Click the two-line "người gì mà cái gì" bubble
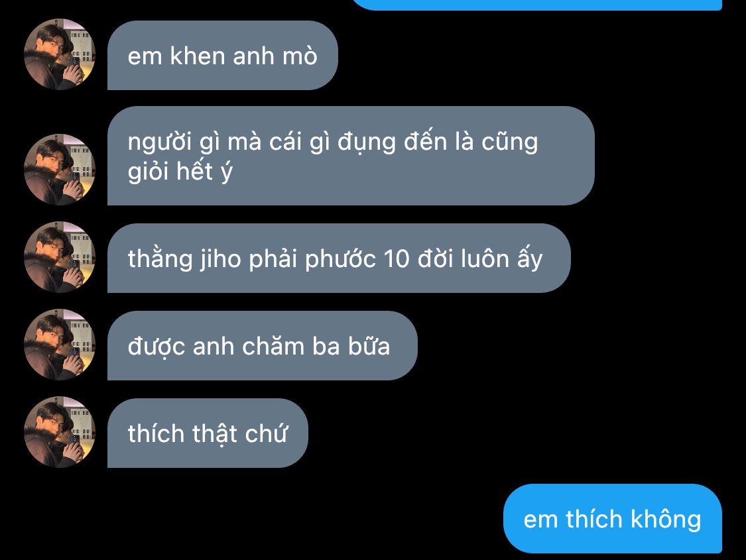 pos(351,156)
